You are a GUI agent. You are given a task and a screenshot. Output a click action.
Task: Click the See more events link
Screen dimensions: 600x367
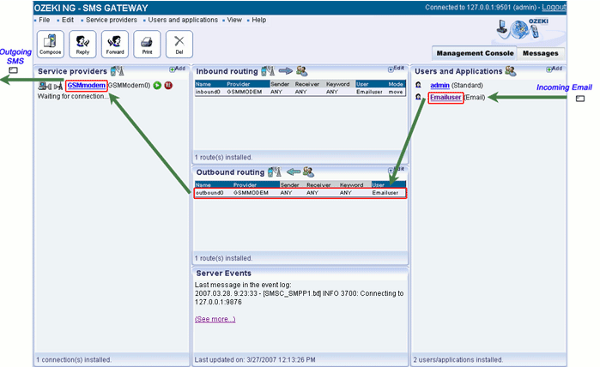coord(215,319)
